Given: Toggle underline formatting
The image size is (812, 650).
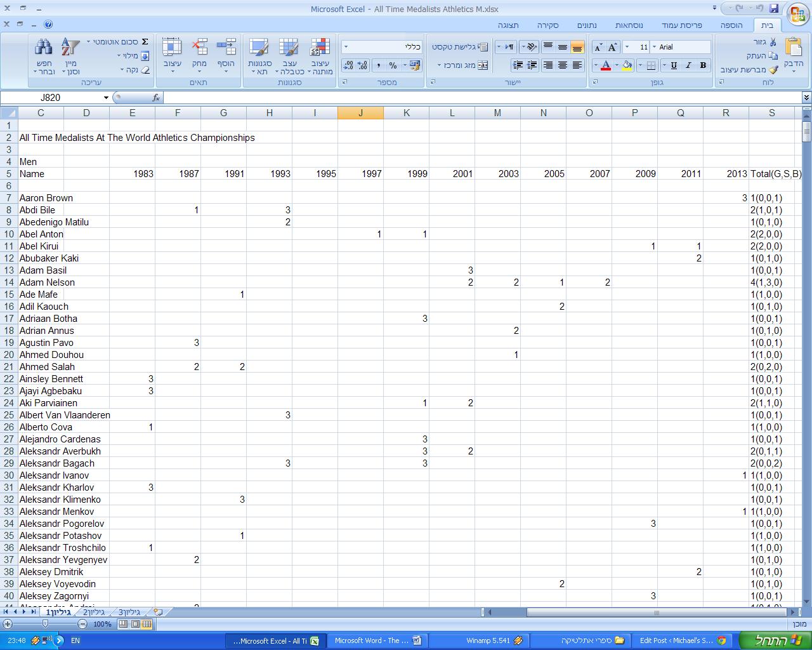Looking at the screenshot, I should [x=674, y=65].
